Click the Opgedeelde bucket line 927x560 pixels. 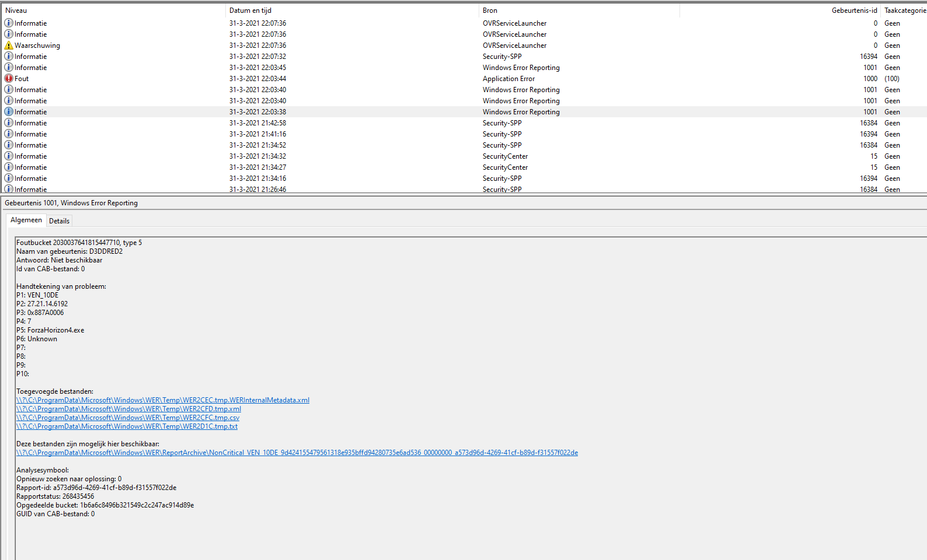coord(105,505)
